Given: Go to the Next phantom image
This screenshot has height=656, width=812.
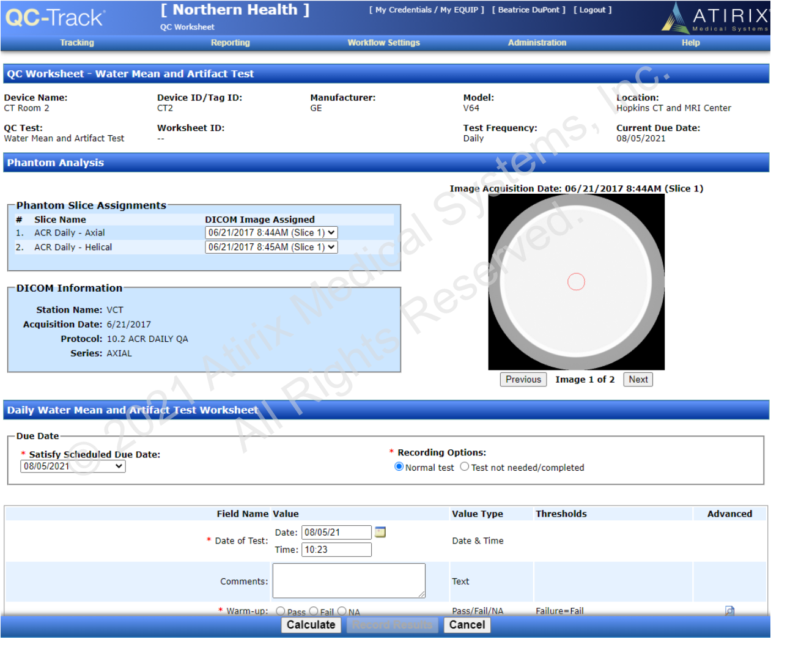Looking at the screenshot, I should point(638,380).
